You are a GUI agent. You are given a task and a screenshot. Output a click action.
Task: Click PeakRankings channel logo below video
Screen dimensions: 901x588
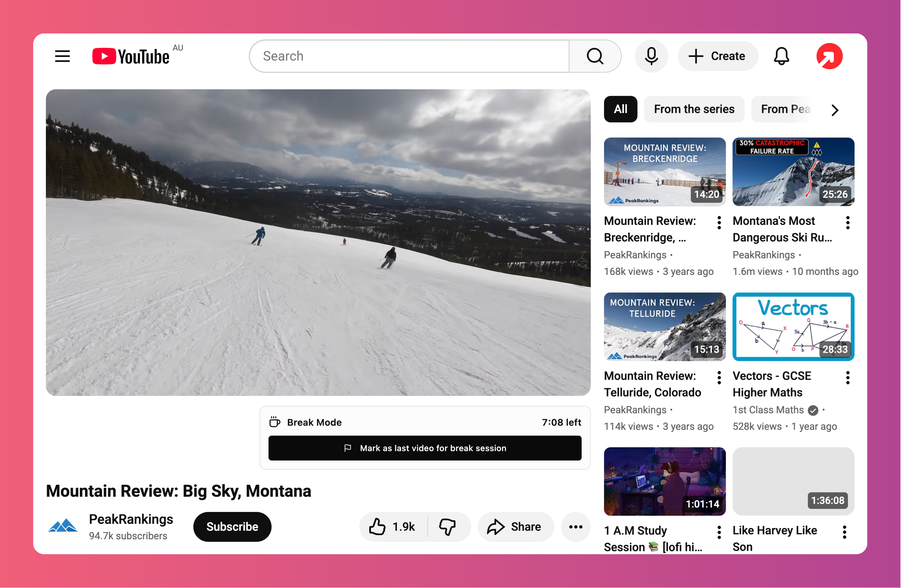(63, 526)
